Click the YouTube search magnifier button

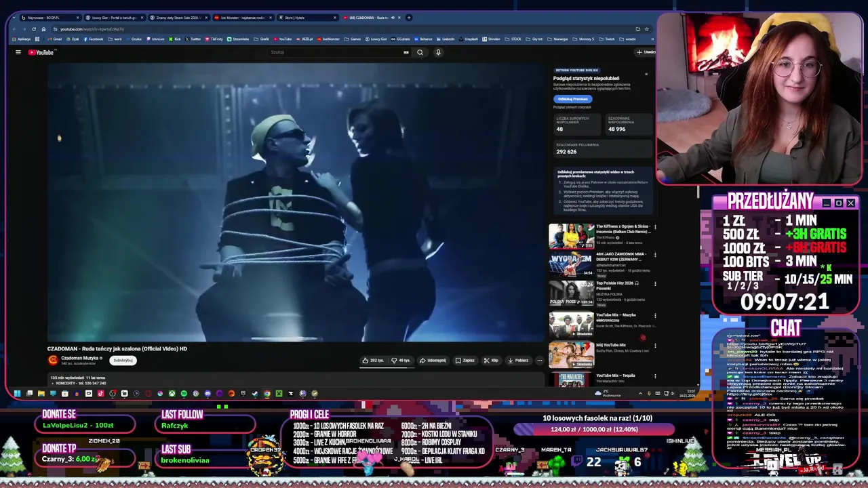(x=420, y=52)
